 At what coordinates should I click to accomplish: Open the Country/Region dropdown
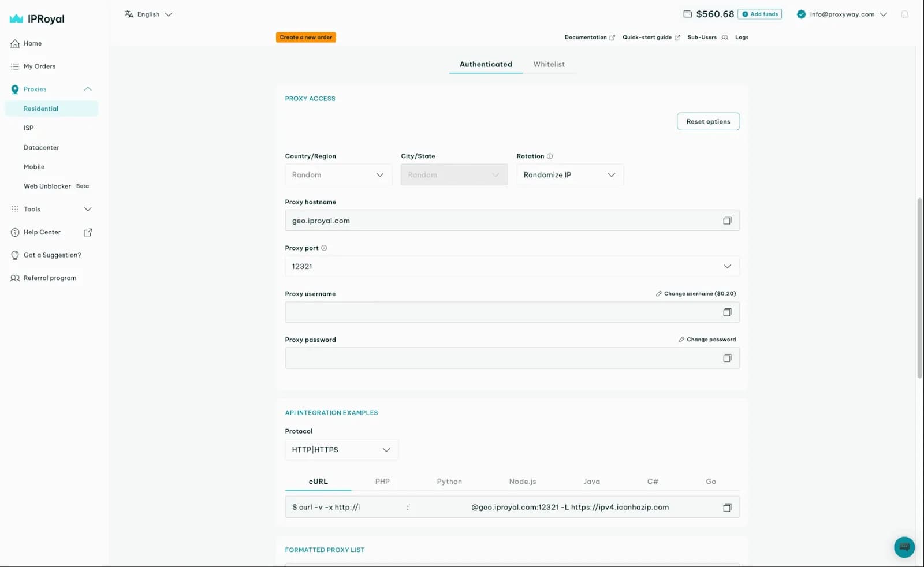(x=338, y=174)
